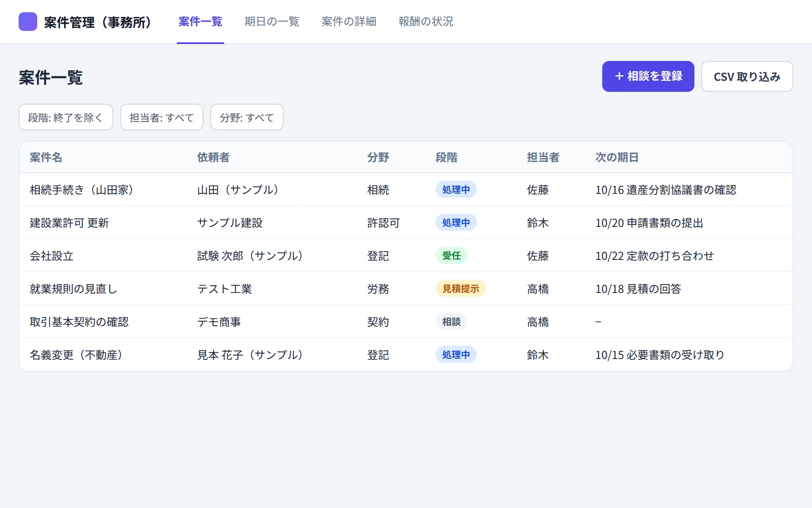
Task: Click the 処理中 badge for 建設業許可 更新
Action: click(x=456, y=222)
